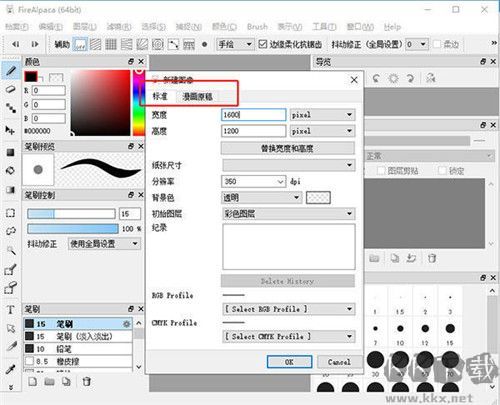Select the Magic Wand tool
Viewport: 500px width, 405px height.
tap(11, 250)
